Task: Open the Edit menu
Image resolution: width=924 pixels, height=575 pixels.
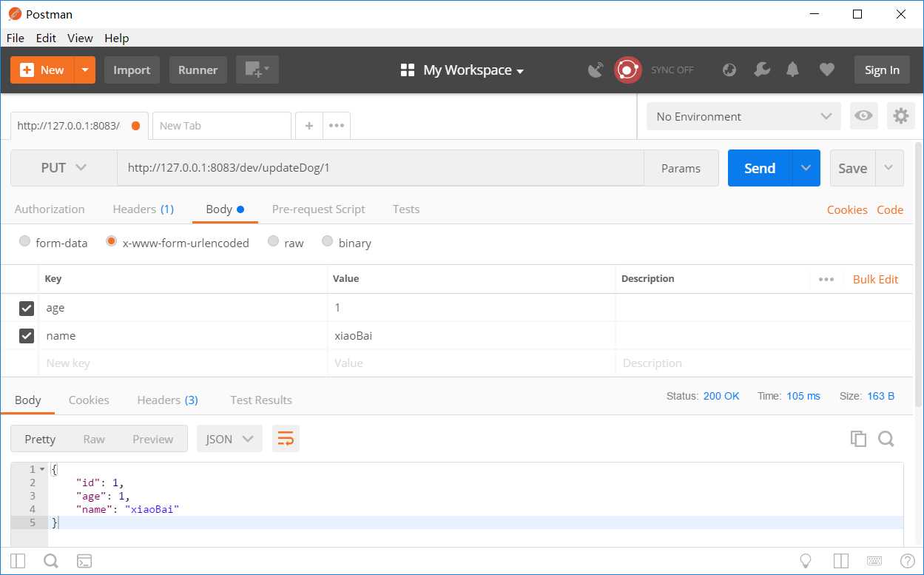Action: 46,38
